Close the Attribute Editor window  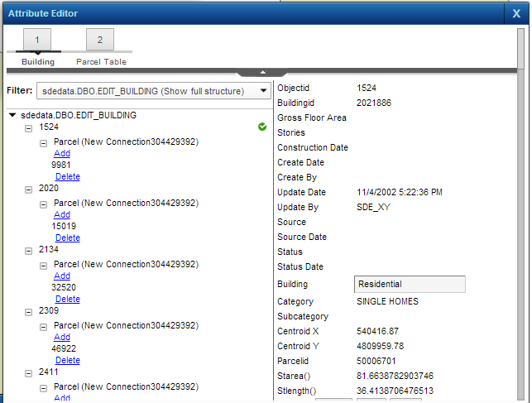point(516,13)
